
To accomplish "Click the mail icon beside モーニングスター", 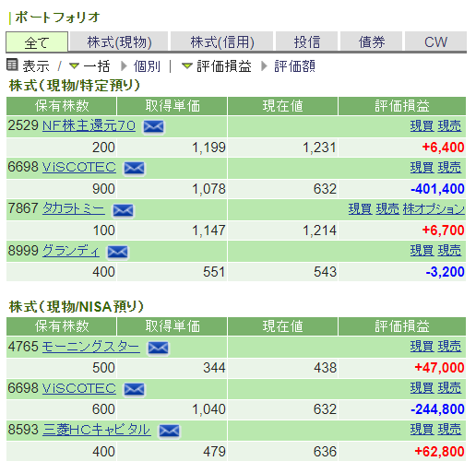I will point(158,348).
